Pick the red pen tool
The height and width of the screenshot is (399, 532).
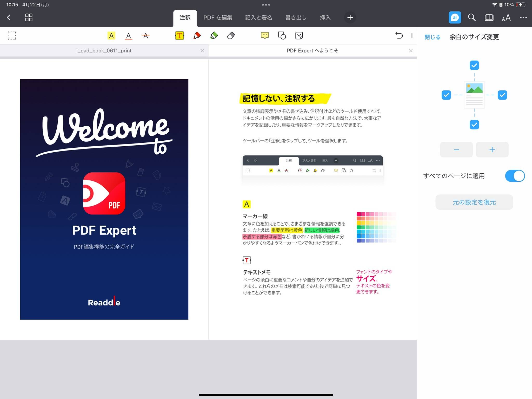click(197, 35)
